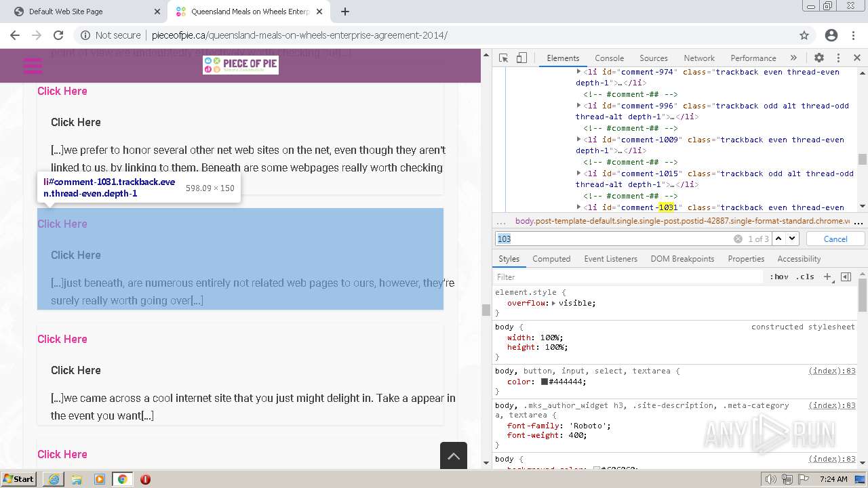
Task: Close the DevTools panel
Action: pyautogui.click(x=857, y=58)
